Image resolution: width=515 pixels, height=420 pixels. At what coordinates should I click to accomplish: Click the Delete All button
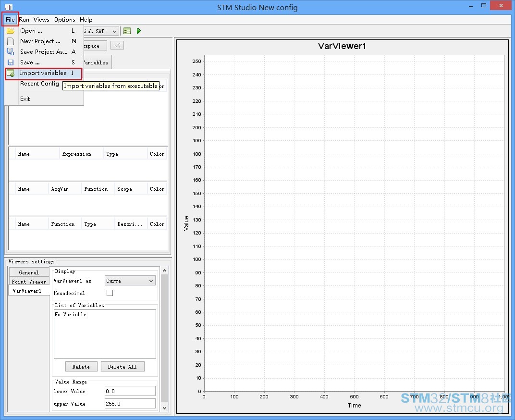coord(123,367)
